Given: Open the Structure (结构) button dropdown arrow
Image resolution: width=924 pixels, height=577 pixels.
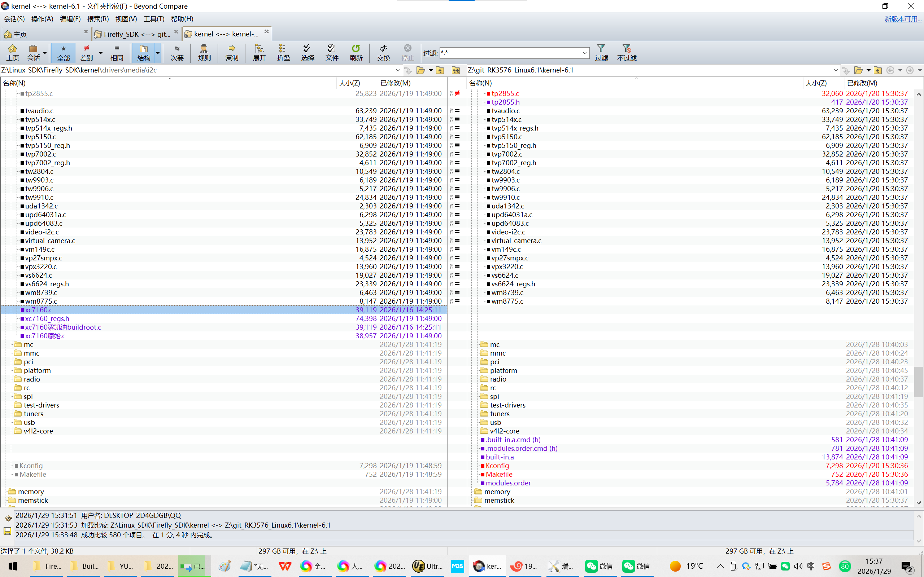Looking at the screenshot, I should (158, 53).
